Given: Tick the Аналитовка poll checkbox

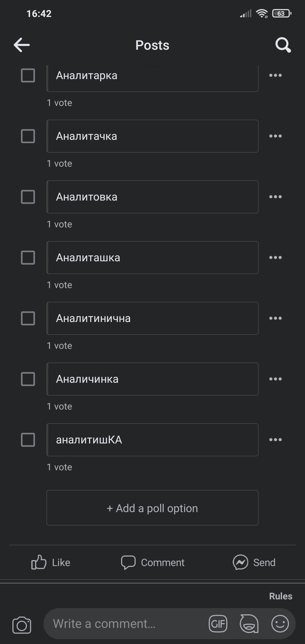Looking at the screenshot, I should coord(28,197).
